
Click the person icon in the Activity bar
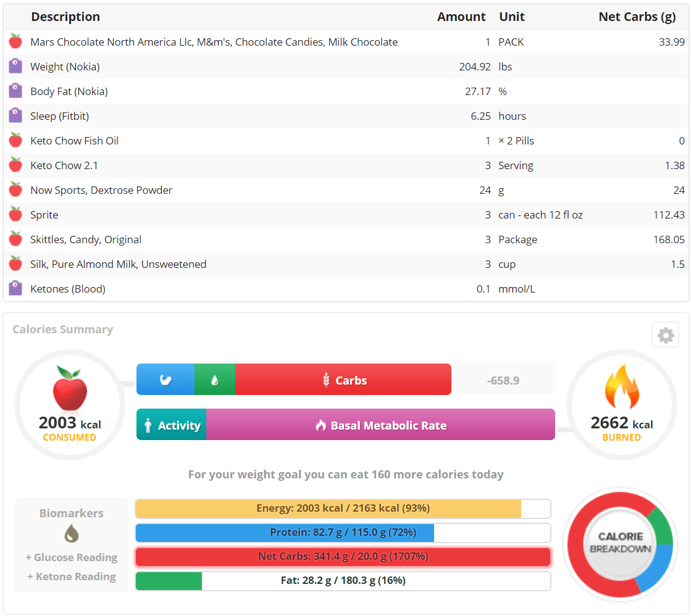tap(148, 425)
